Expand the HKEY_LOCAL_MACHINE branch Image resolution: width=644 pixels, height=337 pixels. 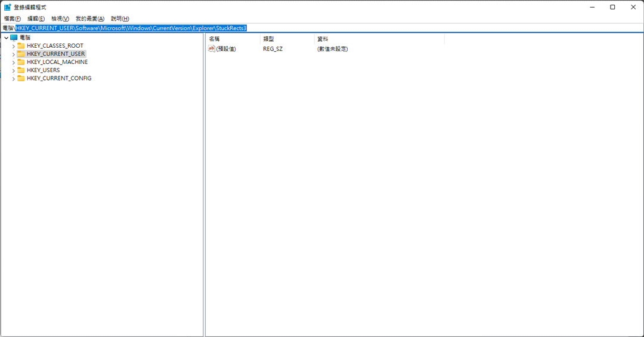13,63
